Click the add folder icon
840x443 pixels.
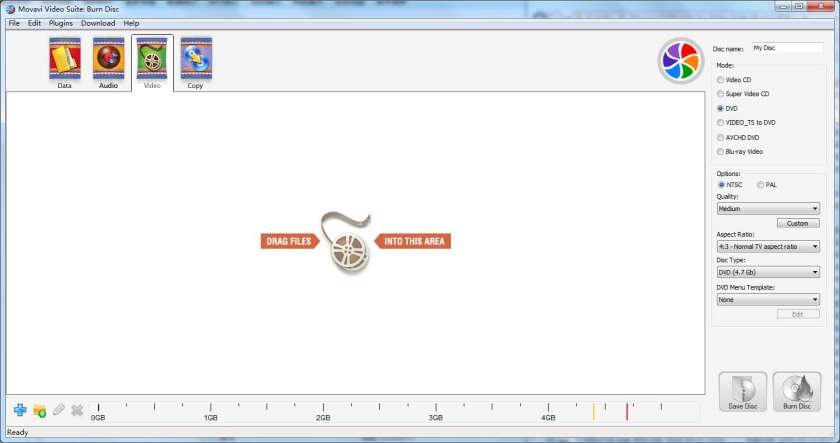point(40,411)
